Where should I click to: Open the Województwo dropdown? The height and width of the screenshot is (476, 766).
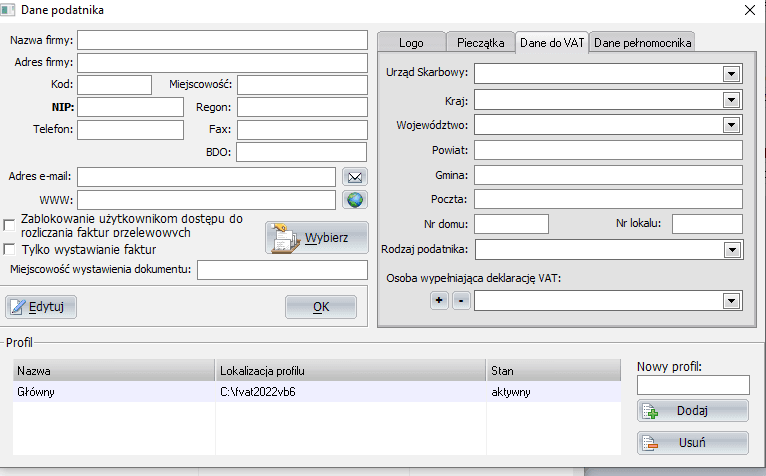coord(731,125)
